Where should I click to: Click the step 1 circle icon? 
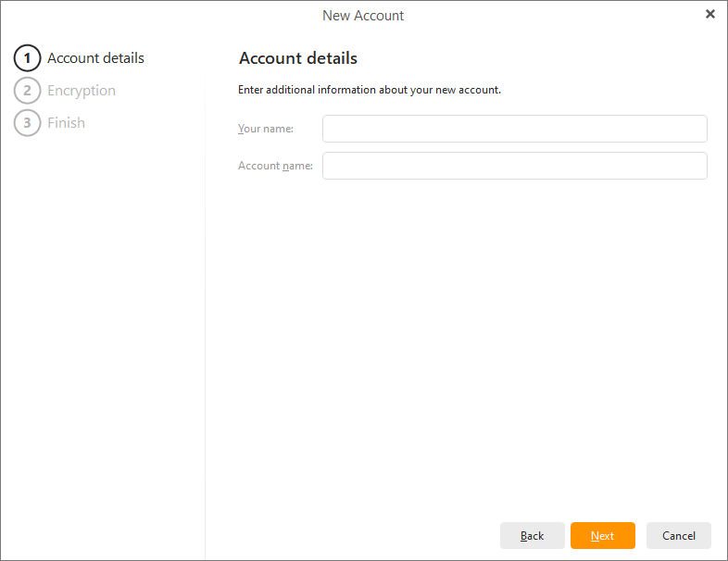tap(28, 58)
